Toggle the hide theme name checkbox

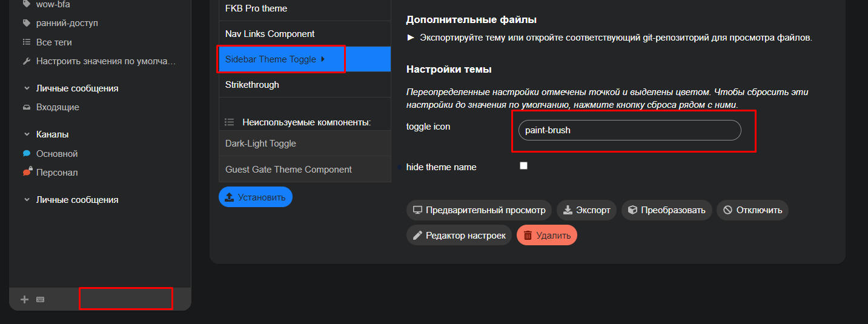524,166
